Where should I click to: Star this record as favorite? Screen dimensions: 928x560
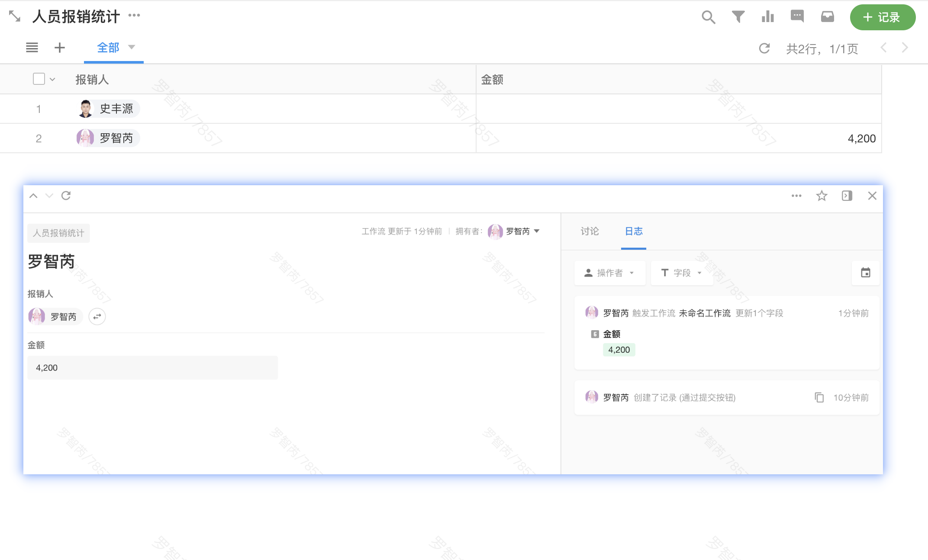(x=822, y=196)
